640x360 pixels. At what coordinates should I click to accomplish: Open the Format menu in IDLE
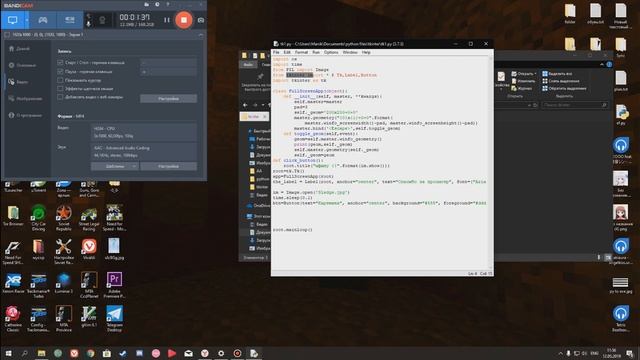point(301,52)
